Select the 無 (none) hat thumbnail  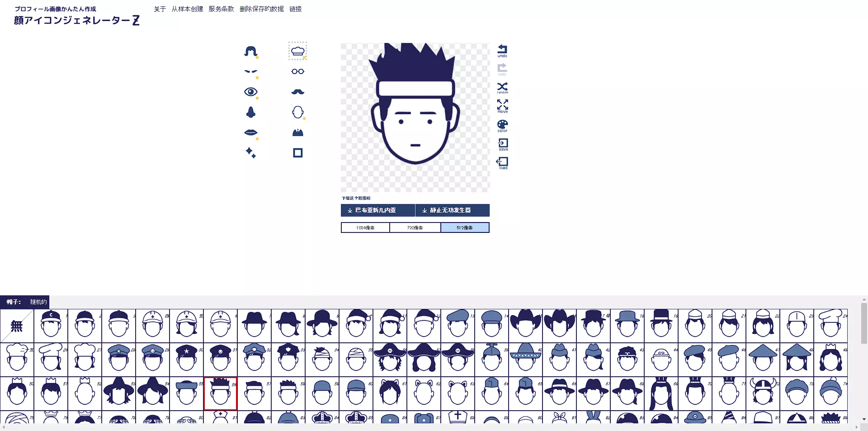[x=17, y=326]
